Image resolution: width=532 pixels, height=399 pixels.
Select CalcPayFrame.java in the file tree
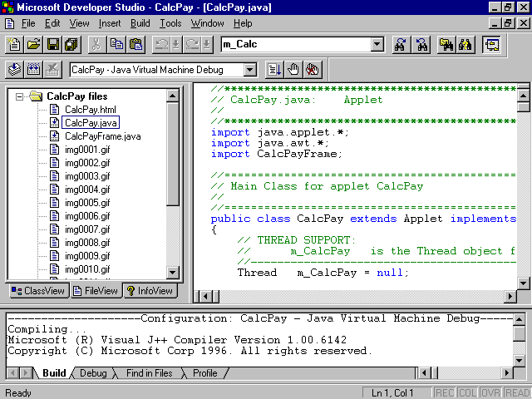103,136
